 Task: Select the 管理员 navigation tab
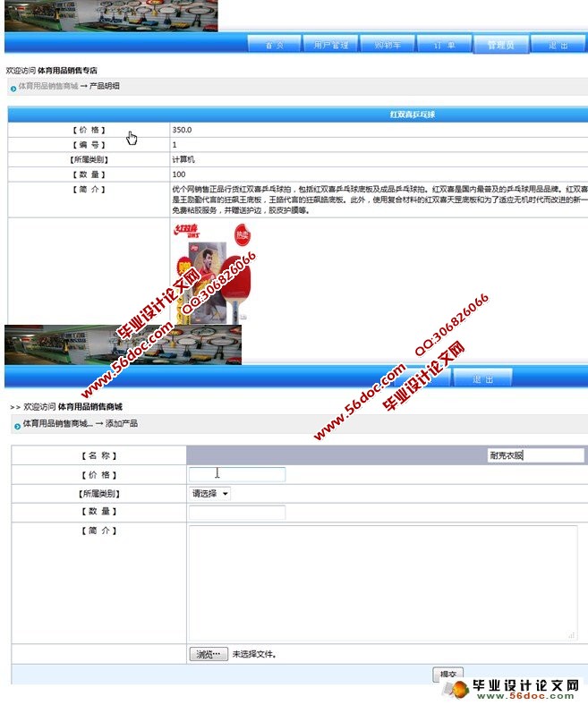click(x=500, y=45)
